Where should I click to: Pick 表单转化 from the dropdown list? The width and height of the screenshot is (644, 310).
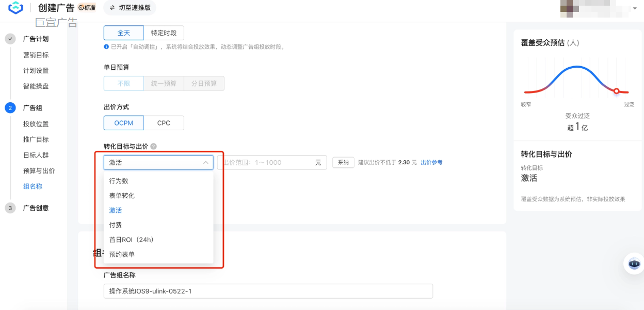click(x=122, y=196)
